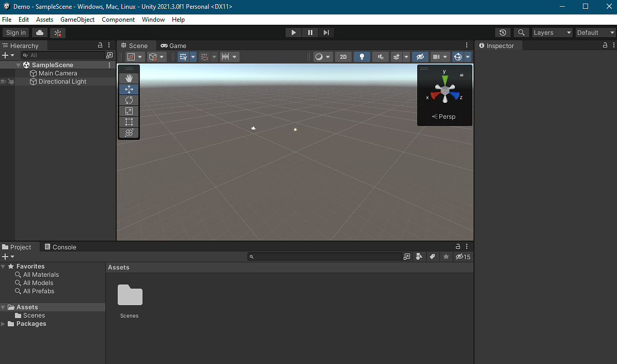The image size is (617, 364).
Task: Open the Layers dropdown
Action: pyautogui.click(x=552, y=33)
